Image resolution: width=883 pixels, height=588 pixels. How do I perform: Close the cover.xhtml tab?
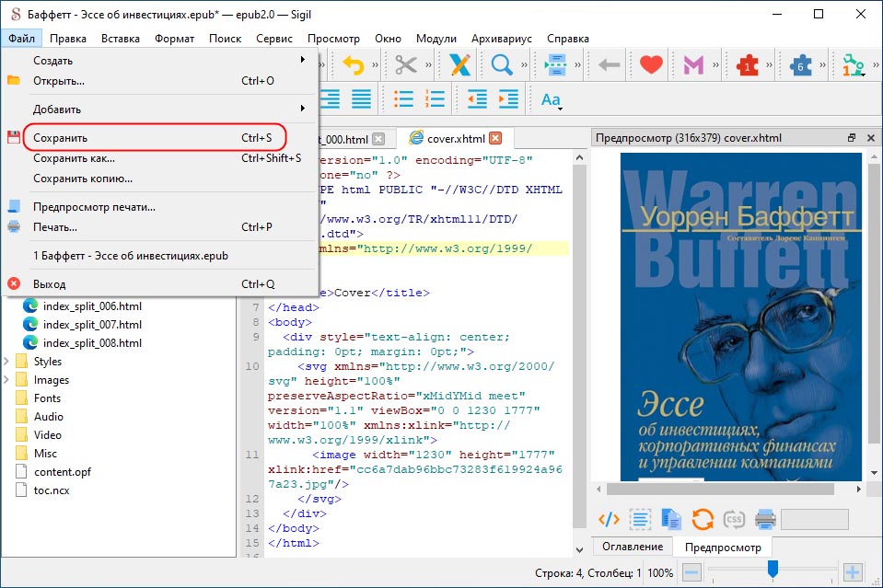coord(495,138)
